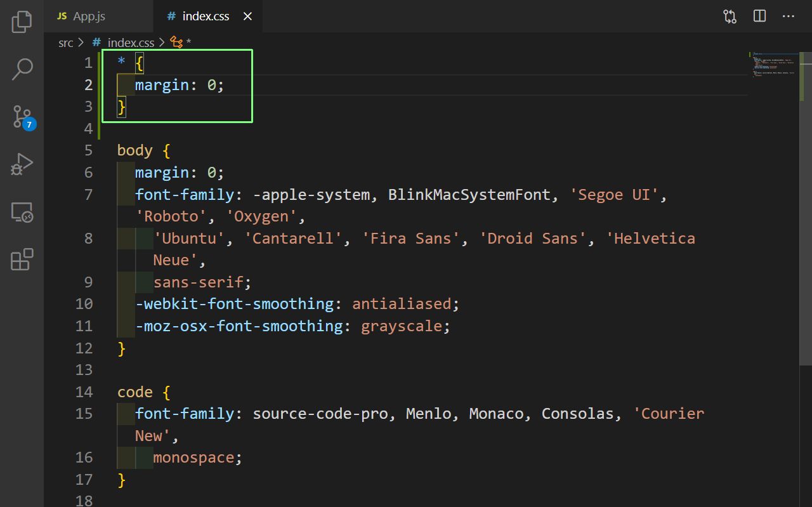The height and width of the screenshot is (507, 812).
Task: Click 'BlinkMacSystemFont' in font-family list
Action: click(x=469, y=194)
